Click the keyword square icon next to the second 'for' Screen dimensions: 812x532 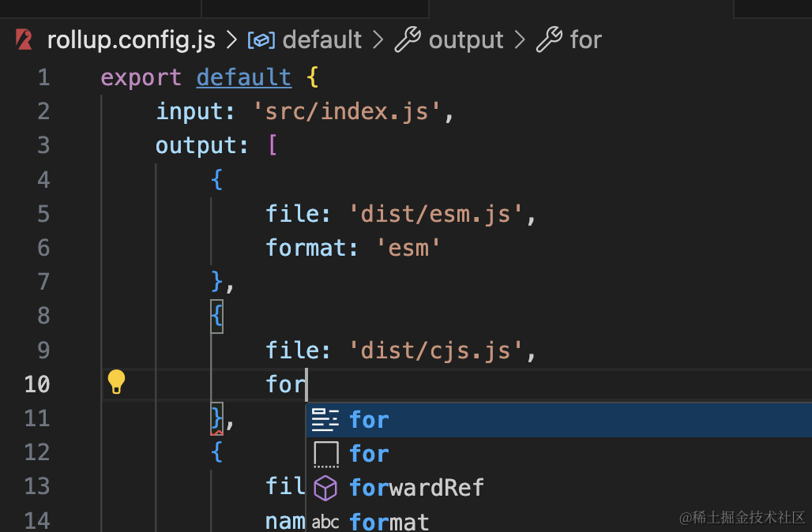point(325,454)
